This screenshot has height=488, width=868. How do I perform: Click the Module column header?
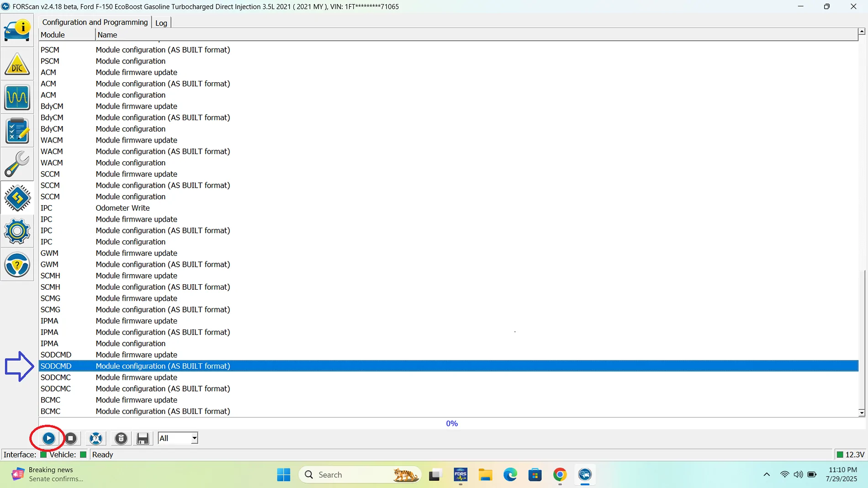67,35
